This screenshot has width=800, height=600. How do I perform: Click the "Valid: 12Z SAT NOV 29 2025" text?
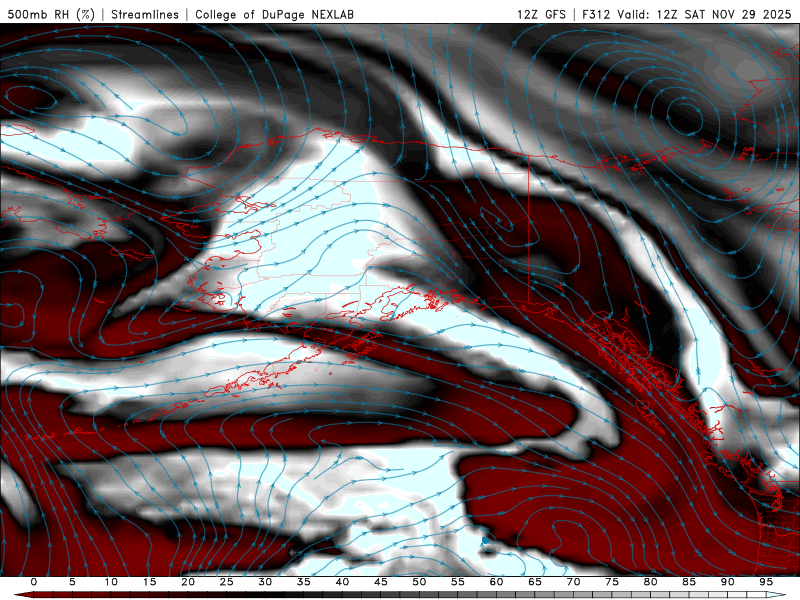click(704, 14)
